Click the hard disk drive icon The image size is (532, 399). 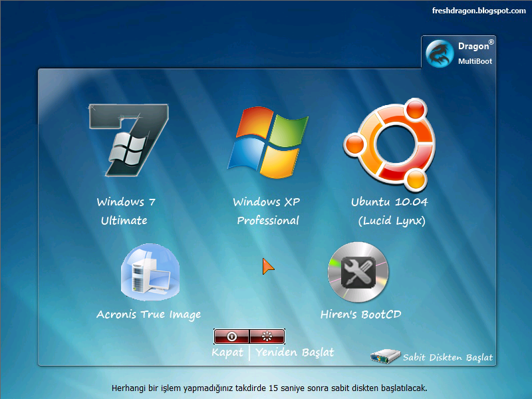point(386,356)
